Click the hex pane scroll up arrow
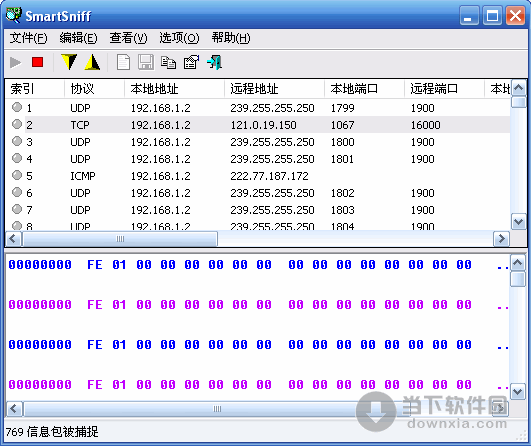 tap(517, 263)
